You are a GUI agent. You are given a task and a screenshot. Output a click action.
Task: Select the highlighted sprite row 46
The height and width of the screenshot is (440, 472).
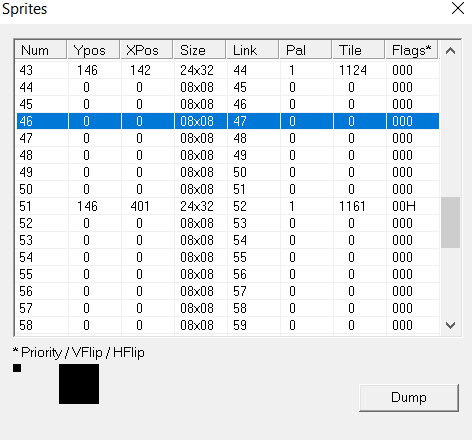(228, 121)
